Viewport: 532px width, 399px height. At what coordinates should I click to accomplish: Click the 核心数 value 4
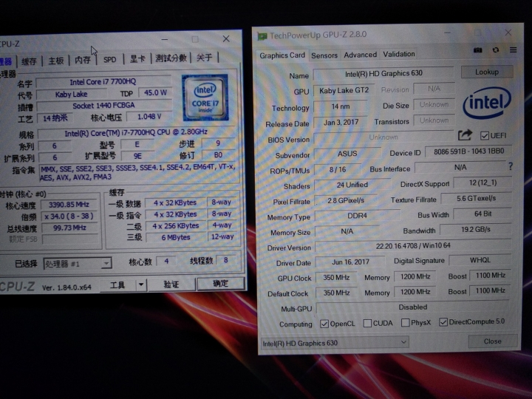pyautogui.click(x=166, y=262)
